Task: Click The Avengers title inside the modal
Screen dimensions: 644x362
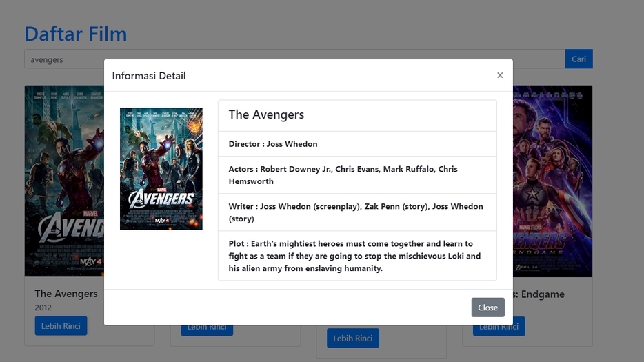Action: tap(266, 114)
